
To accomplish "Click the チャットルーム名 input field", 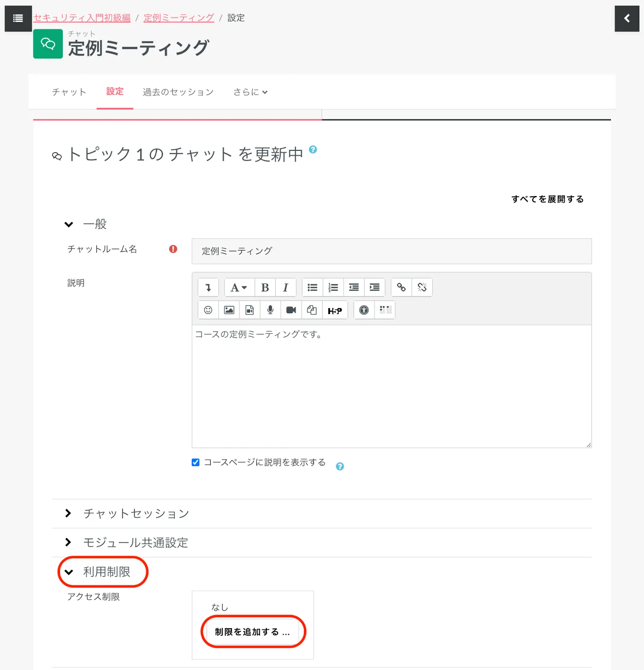I will tap(391, 251).
